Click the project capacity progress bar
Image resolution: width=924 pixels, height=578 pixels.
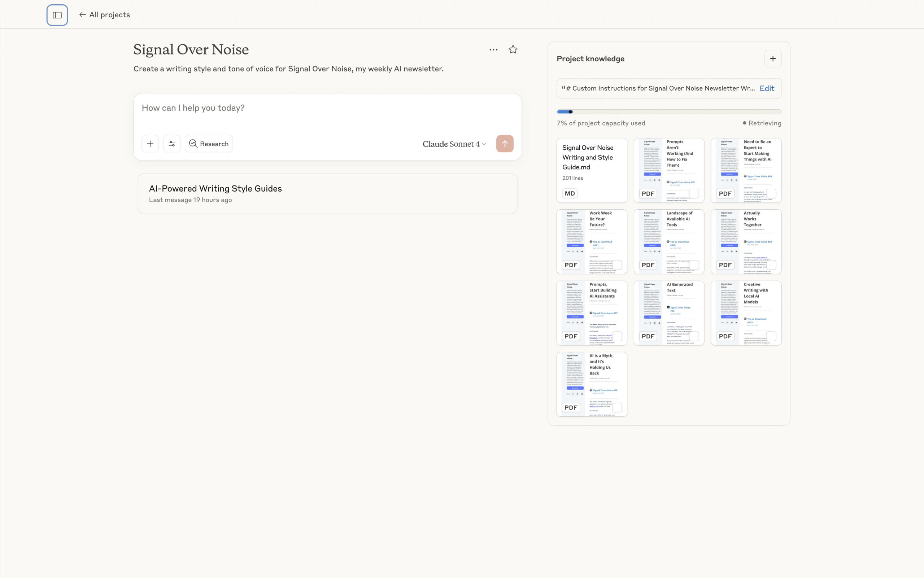click(668, 112)
